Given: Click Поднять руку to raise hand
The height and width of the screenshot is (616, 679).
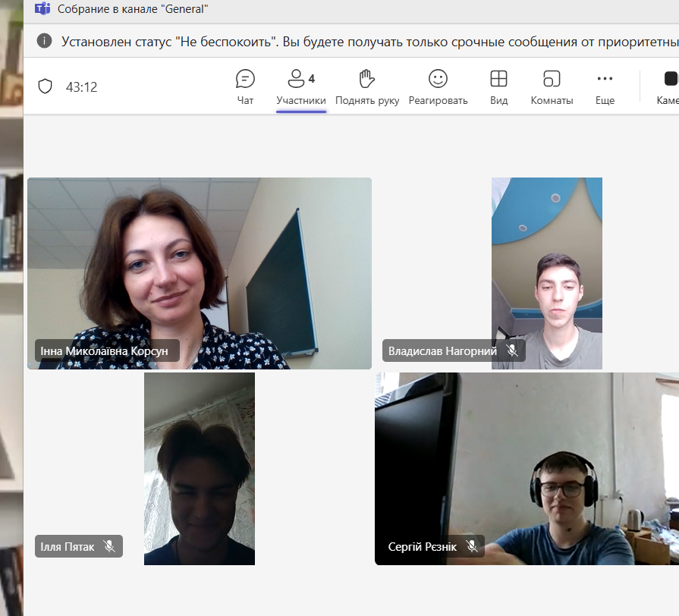Looking at the screenshot, I should coord(367,87).
